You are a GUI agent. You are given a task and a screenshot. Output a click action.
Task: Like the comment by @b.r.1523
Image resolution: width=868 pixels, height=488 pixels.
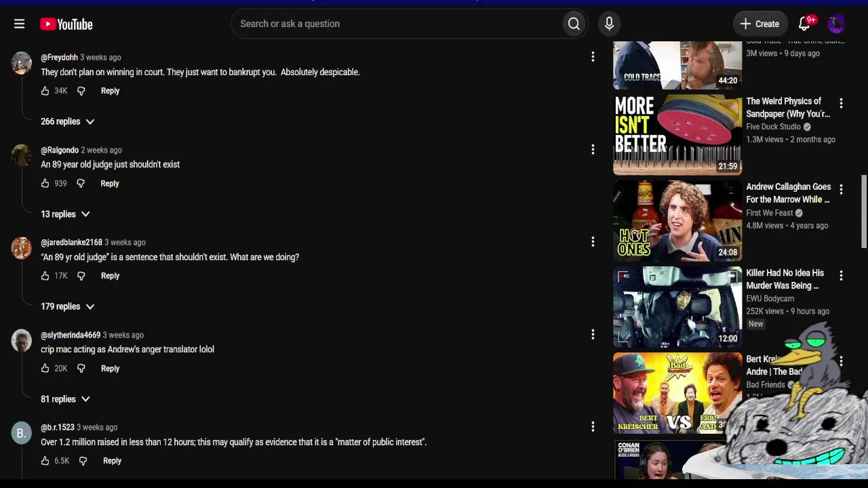pyautogui.click(x=45, y=461)
